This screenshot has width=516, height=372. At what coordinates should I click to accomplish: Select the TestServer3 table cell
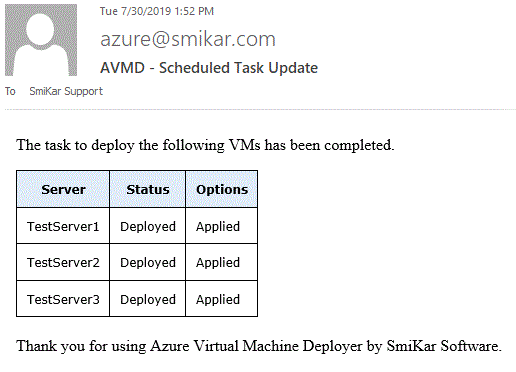pos(63,299)
